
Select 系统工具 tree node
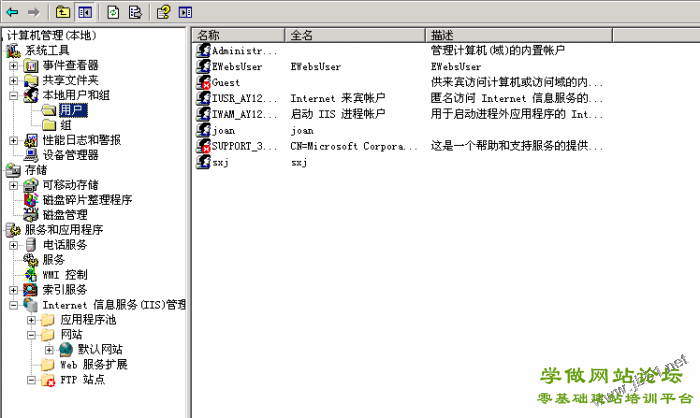tap(47, 50)
